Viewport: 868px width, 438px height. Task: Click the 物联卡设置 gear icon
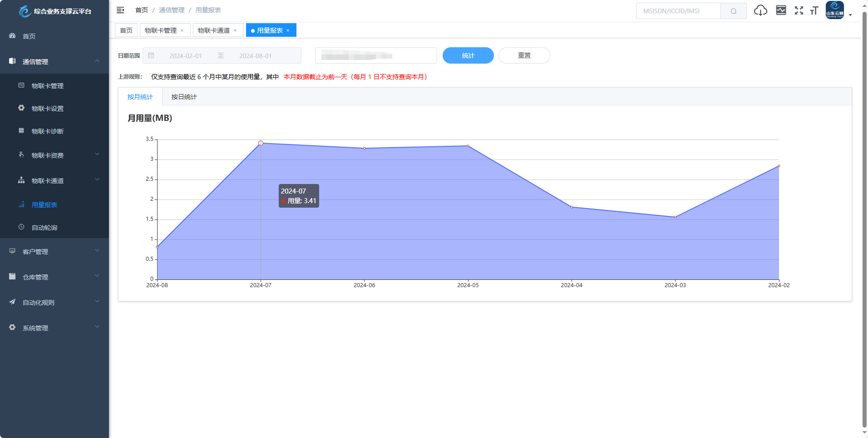tap(21, 108)
